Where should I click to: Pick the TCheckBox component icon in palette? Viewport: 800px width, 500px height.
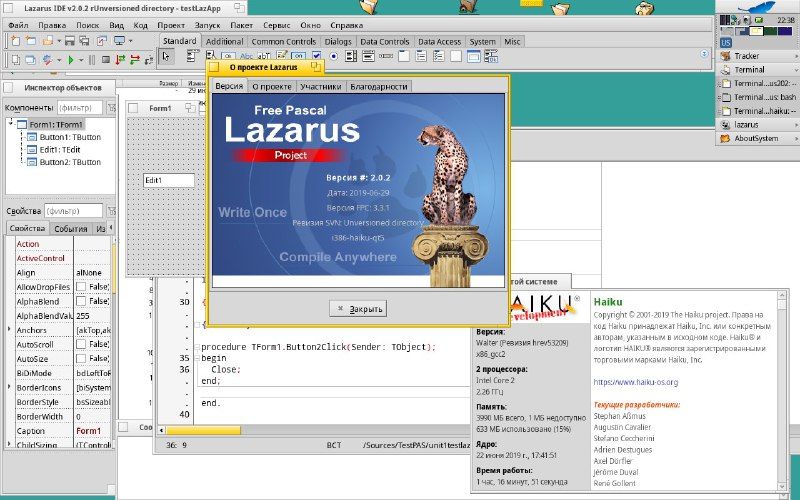[316, 56]
